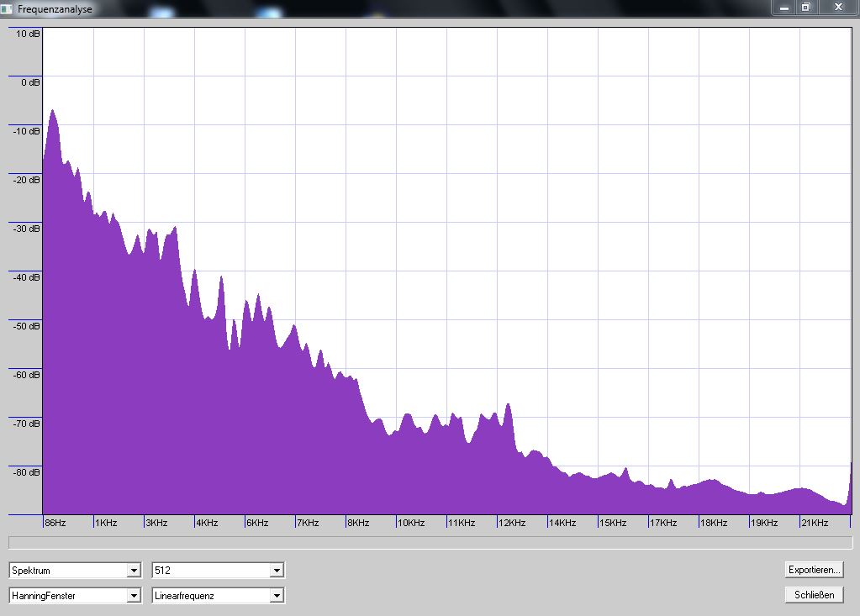Screen dimensions: 860x616
Task: Close the Frequenzanalyse window via X
Action: 838,7
